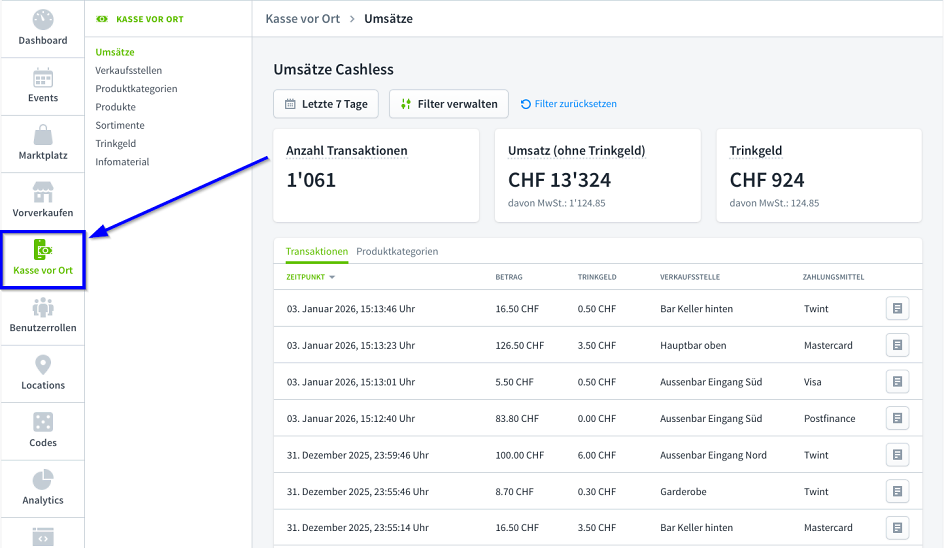
Task: Open Trinkgeld submenu item
Action: pos(116,143)
